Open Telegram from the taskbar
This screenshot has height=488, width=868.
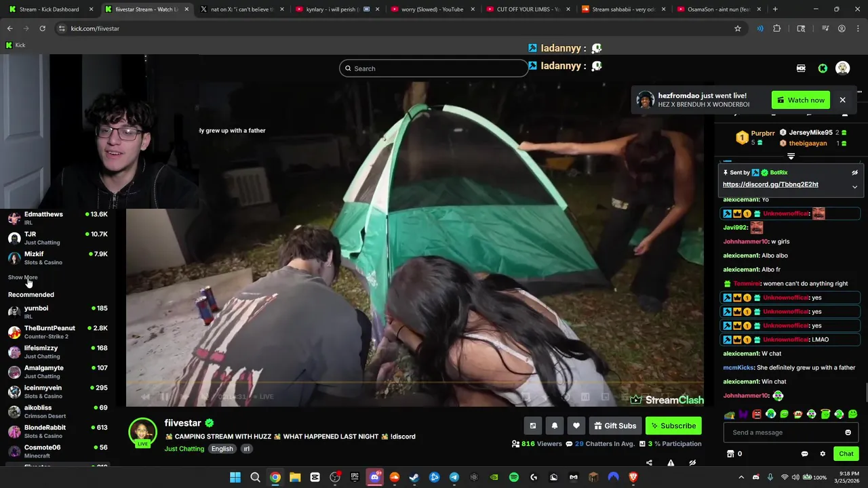click(454, 477)
